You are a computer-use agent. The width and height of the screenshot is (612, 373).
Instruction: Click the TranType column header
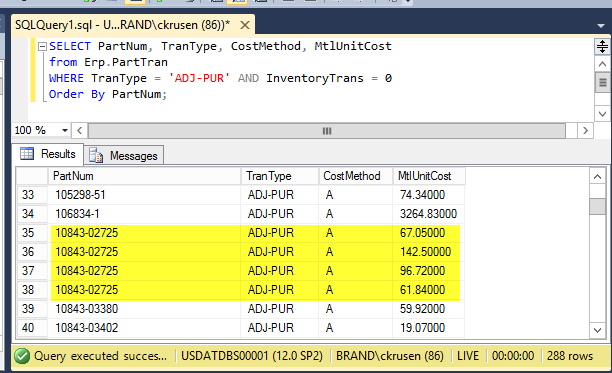279,176
